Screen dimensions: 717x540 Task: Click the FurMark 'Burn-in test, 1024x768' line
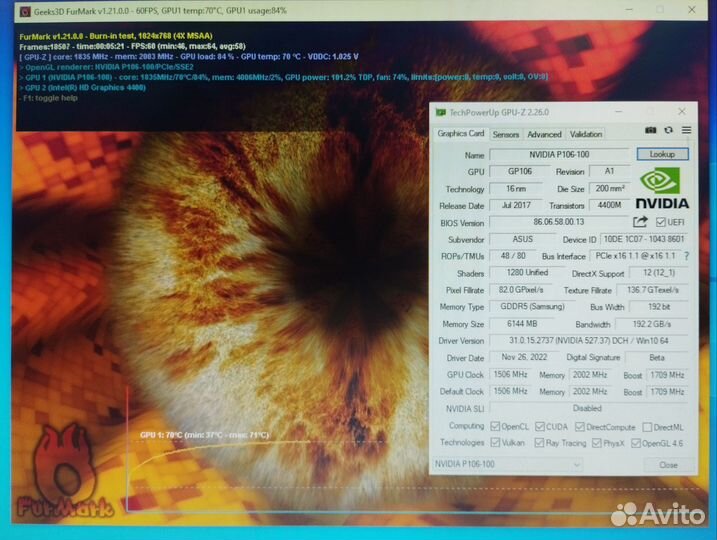pos(116,36)
